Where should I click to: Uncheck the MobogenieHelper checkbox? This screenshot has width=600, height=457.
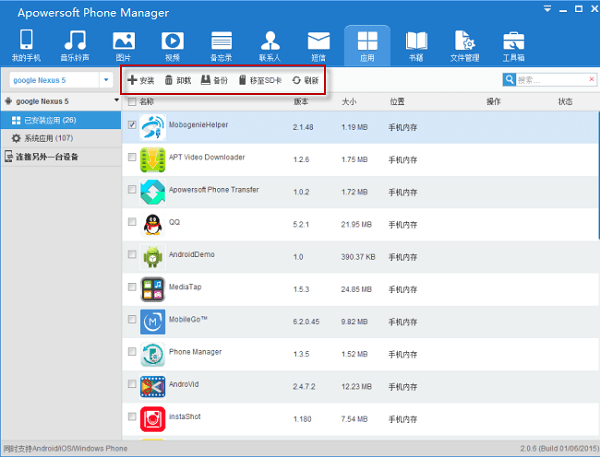[133, 125]
